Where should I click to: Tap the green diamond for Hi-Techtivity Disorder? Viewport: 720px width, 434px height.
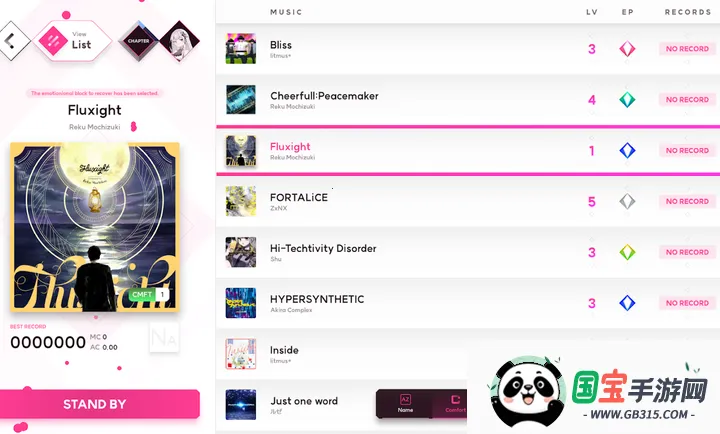click(x=627, y=252)
